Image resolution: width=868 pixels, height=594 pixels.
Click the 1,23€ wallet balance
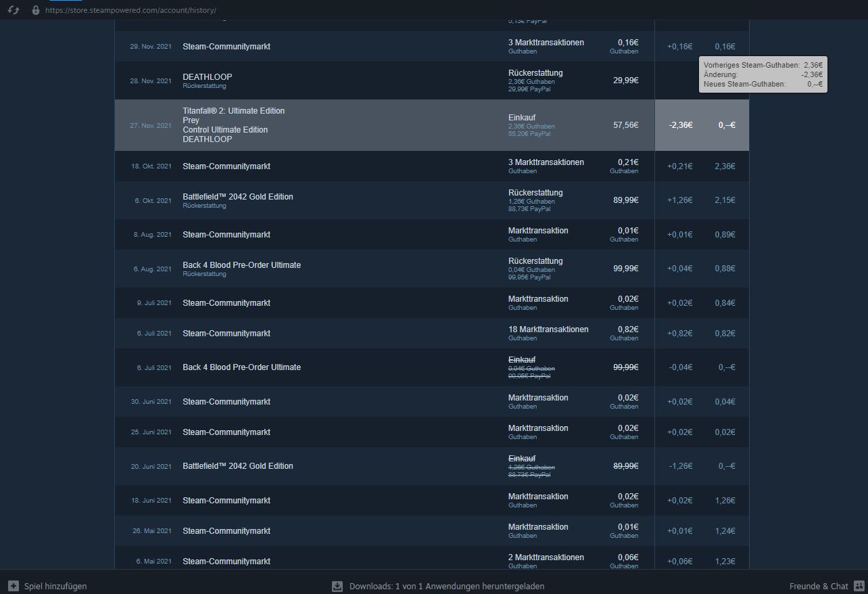pyautogui.click(x=725, y=562)
